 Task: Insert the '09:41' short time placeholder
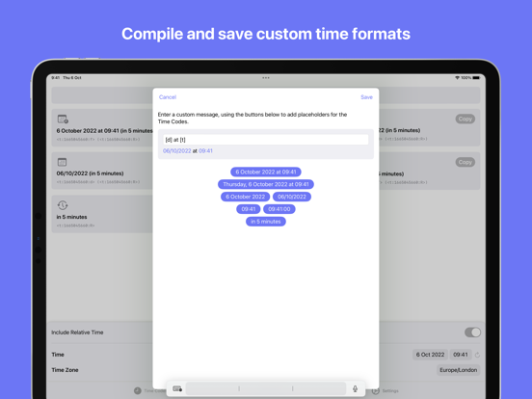tap(249, 209)
